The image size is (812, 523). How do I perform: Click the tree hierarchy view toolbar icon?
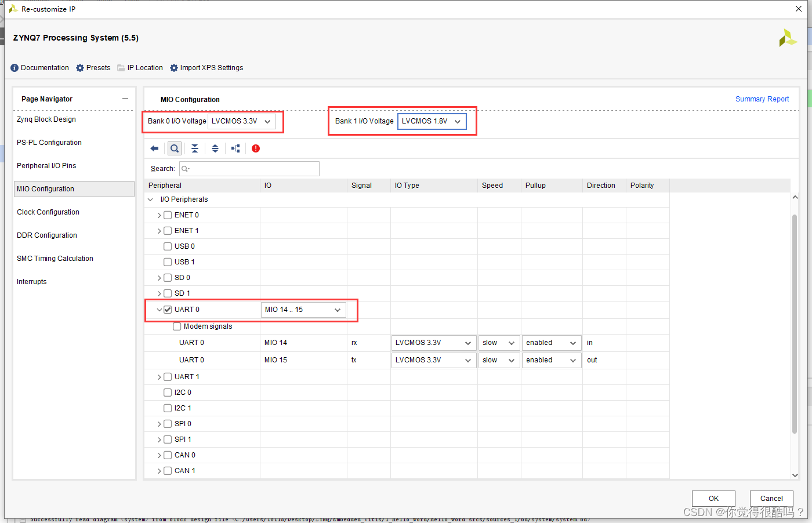(x=235, y=148)
